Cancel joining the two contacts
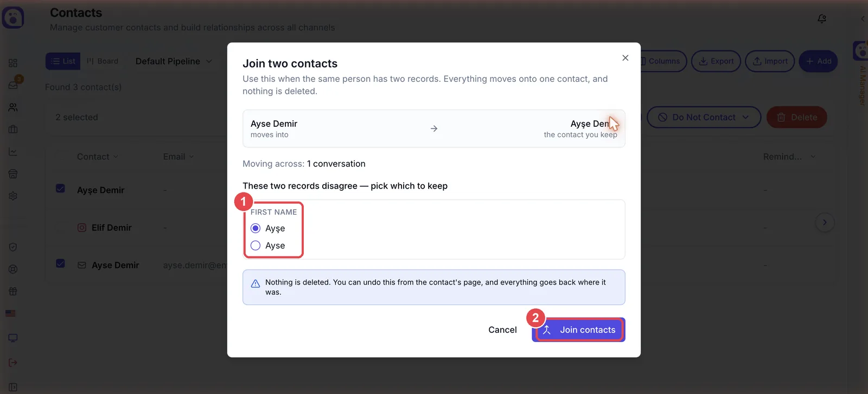Image resolution: width=868 pixels, height=394 pixels. [x=502, y=330]
